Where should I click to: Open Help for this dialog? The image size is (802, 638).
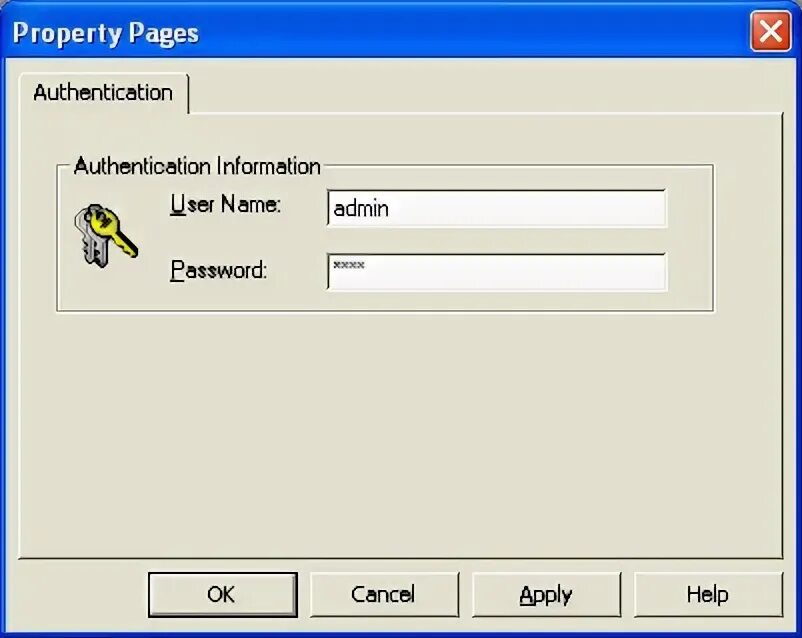(x=708, y=595)
